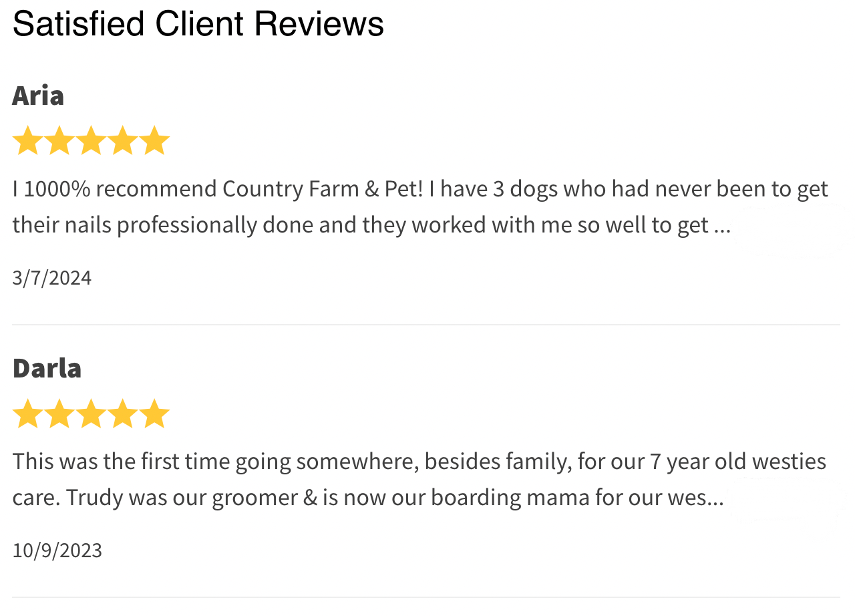This screenshot has height=616, width=855.
Task: Click the "Satisfied Client Reviews" heading
Action: (x=198, y=25)
